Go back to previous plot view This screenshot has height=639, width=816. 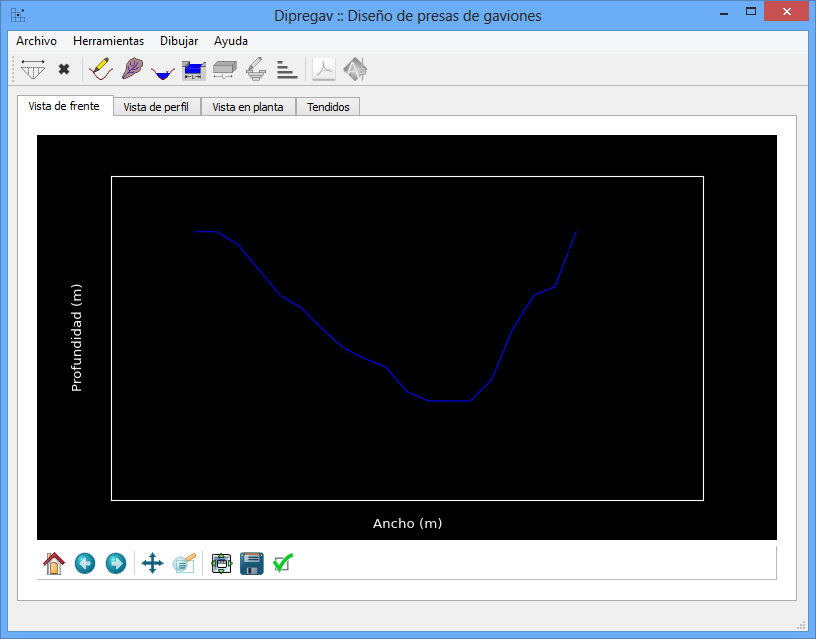(85, 564)
